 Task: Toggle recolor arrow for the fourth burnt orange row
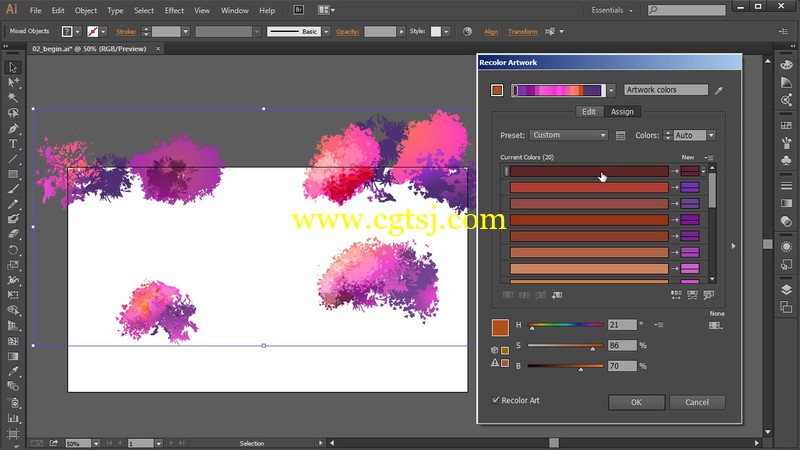click(674, 220)
